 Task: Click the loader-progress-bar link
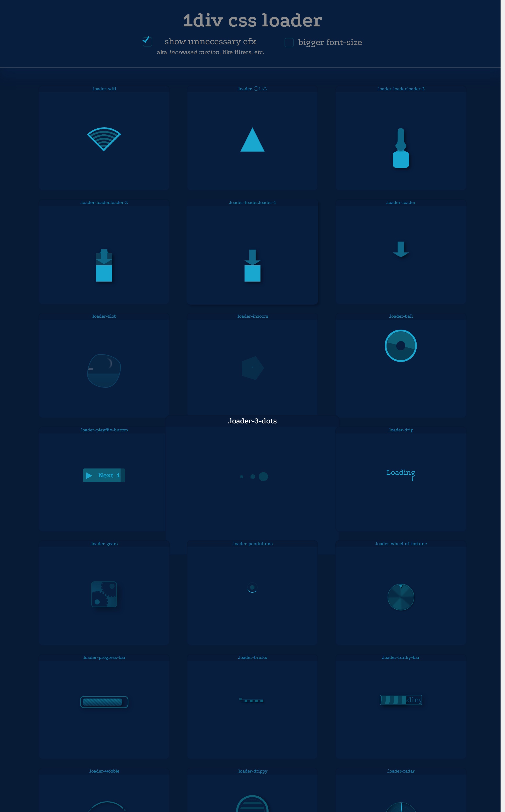click(x=104, y=657)
